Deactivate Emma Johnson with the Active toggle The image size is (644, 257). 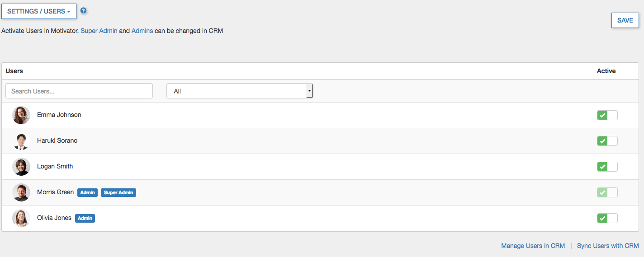(x=607, y=115)
